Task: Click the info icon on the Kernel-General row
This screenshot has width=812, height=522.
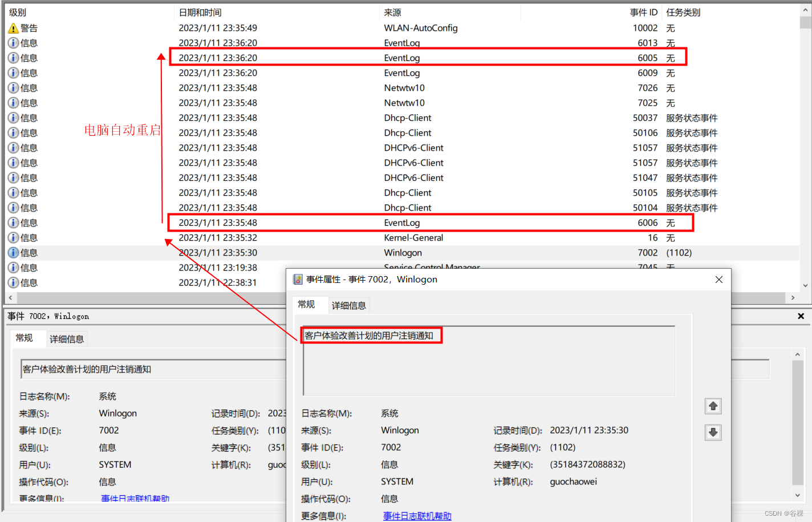Action: pos(13,237)
